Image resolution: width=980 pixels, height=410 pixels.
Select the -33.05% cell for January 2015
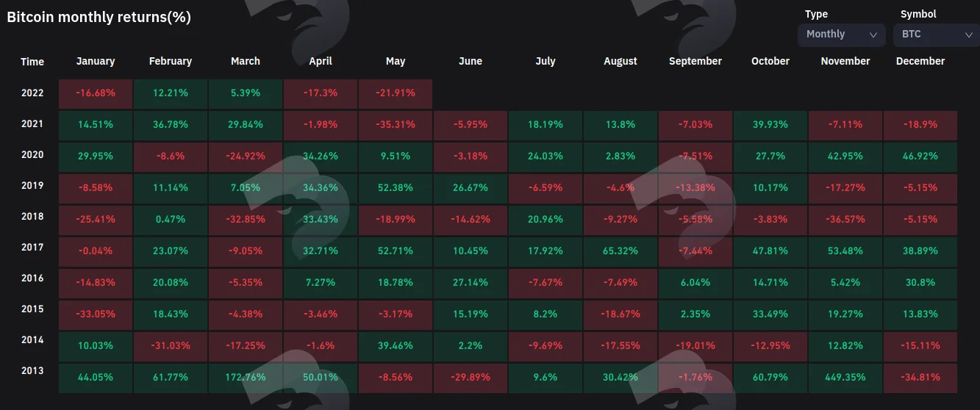coord(96,314)
